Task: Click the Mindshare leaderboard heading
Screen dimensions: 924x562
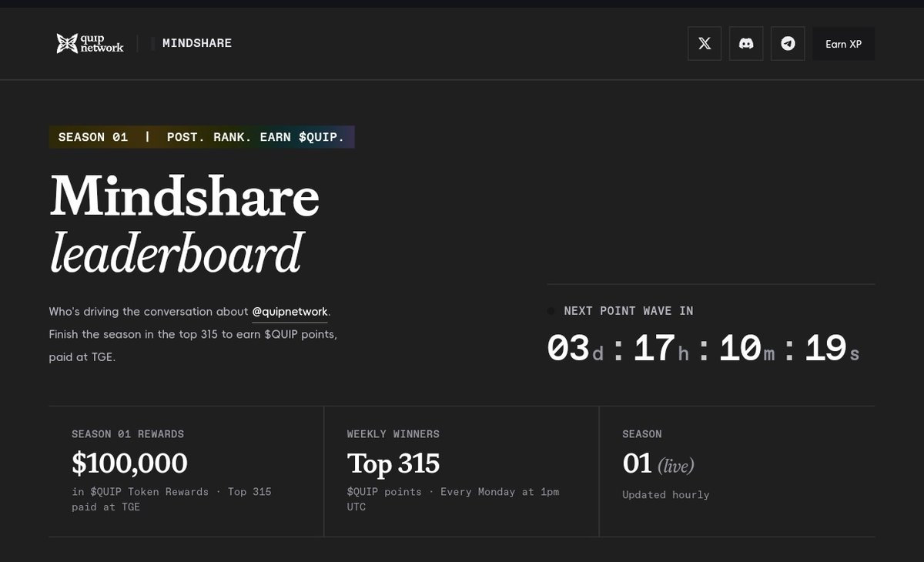Action: pyautogui.click(x=185, y=224)
